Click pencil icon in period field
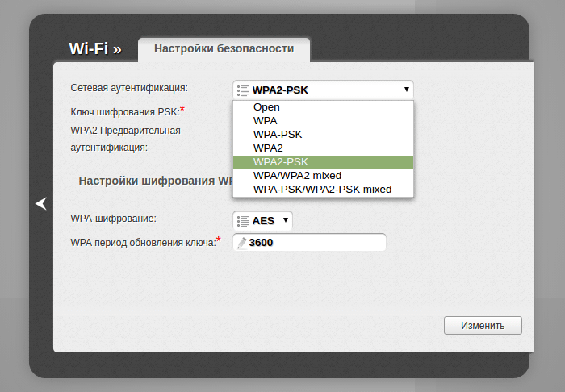Viewport: 565px width, 392px height. pyautogui.click(x=242, y=243)
